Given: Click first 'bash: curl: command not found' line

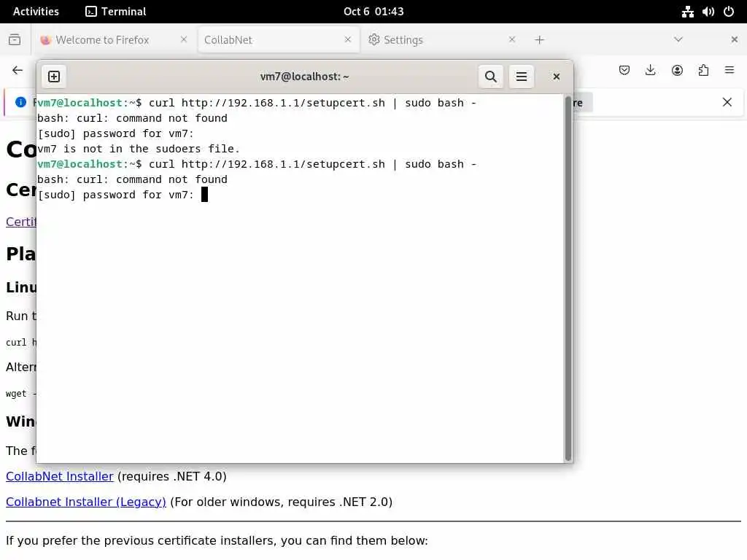Looking at the screenshot, I should (x=133, y=118).
